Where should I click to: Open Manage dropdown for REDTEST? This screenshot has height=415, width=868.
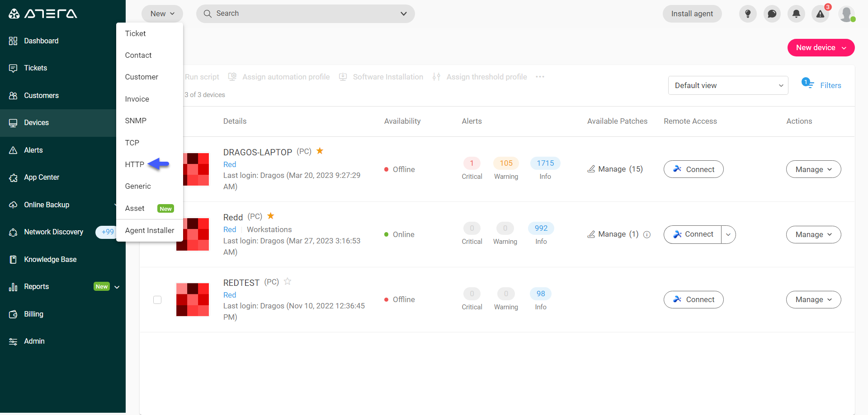(813, 299)
